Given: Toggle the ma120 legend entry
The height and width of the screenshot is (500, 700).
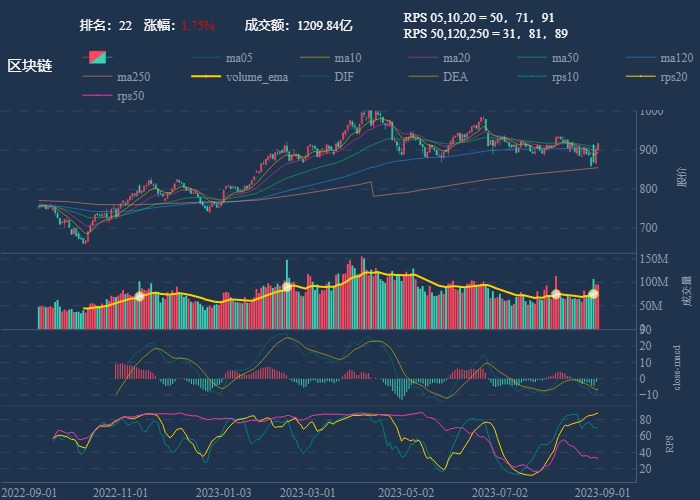Looking at the screenshot, I should (677, 57).
